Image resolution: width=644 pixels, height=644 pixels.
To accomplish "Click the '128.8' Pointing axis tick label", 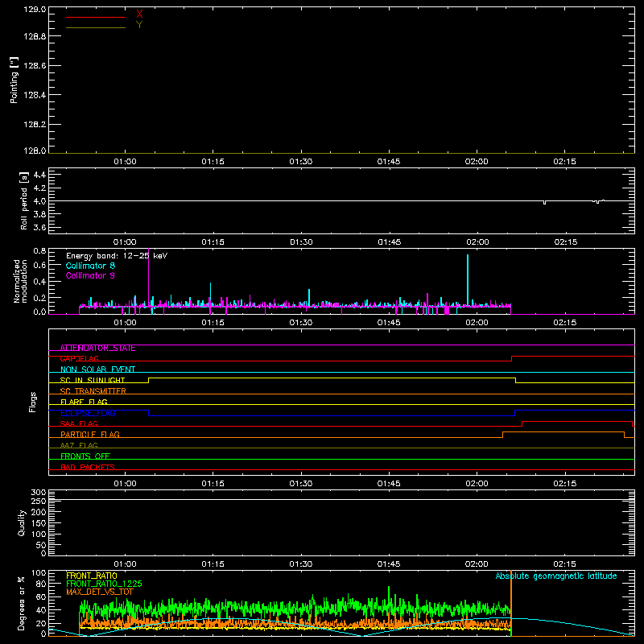I will (35, 36).
